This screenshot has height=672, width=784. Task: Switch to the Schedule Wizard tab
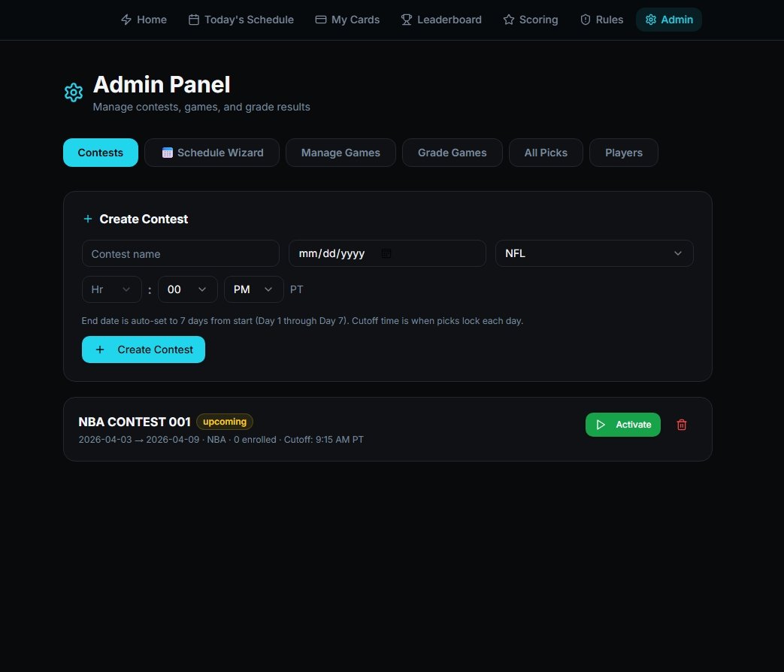coord(212,153)
